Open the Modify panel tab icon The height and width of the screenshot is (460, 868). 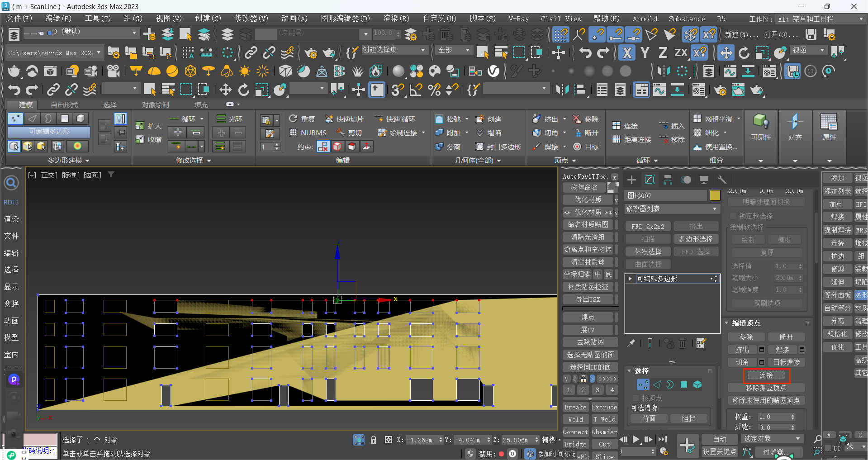click(x=650, y=180)
